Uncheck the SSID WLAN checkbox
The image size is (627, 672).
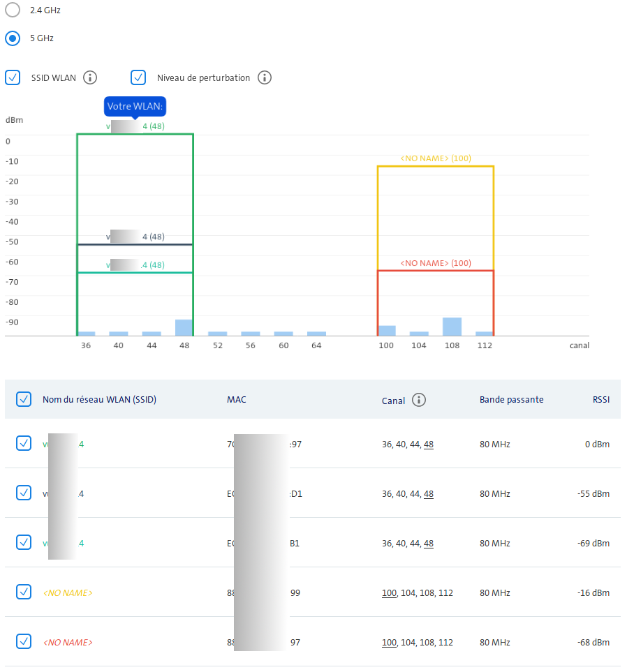[13, 77]
